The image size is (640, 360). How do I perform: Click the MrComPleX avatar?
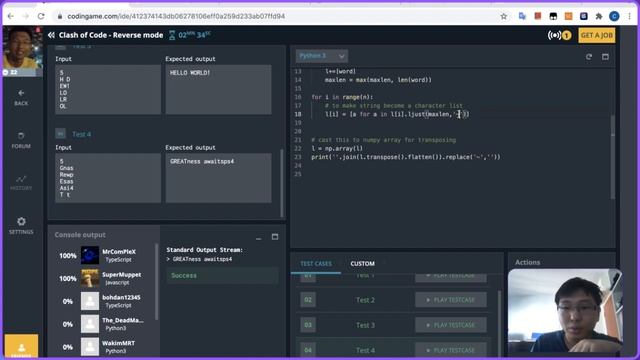pyautogui.click(x=90, y=256)
